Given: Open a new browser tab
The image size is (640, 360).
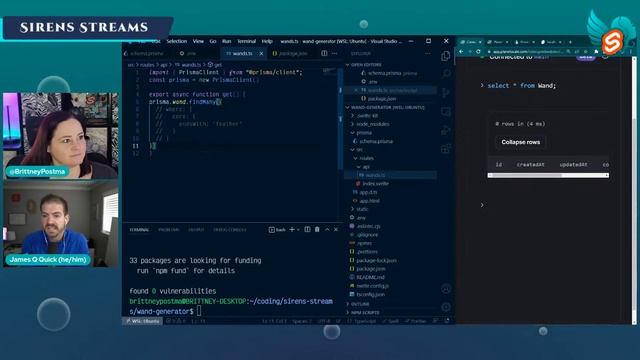Looking at the screenshot, I should (x=570, y=42).
